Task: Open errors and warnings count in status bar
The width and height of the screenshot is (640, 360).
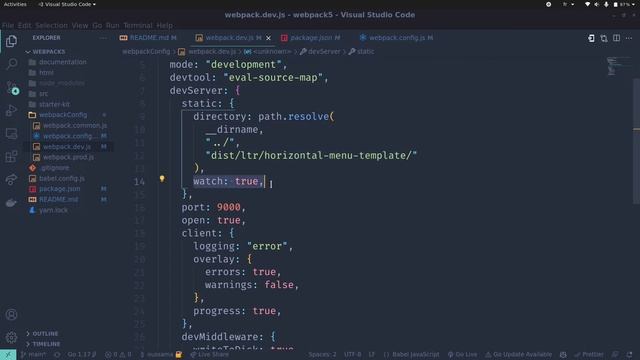Action: tap(118, 355)
